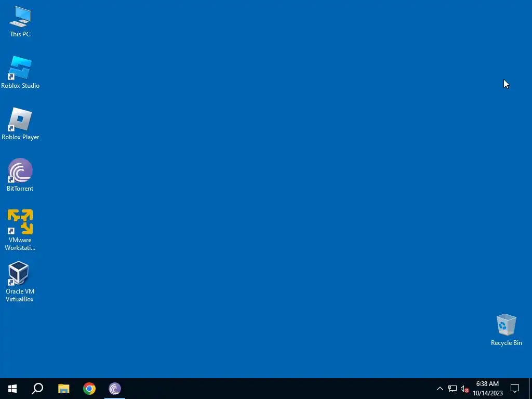Show hidden system tray icons
The width and height of the screenshot is (532, 399).
click(440, 389)
